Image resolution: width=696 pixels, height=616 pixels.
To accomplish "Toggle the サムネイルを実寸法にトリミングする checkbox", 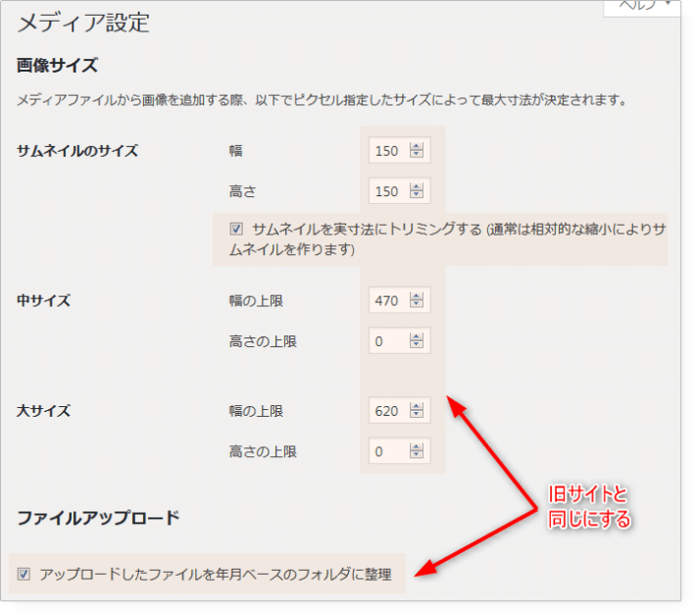I will click(236, 229).
